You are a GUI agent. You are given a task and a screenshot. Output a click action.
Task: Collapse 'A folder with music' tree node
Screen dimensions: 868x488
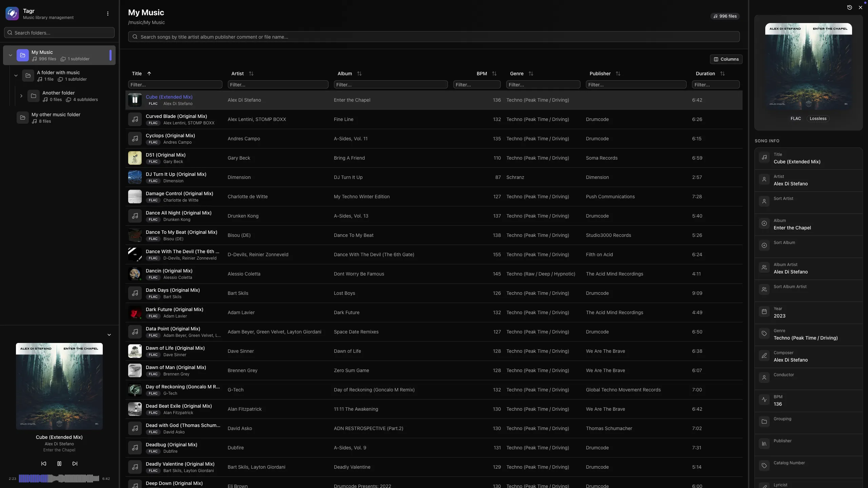point(16,76)
